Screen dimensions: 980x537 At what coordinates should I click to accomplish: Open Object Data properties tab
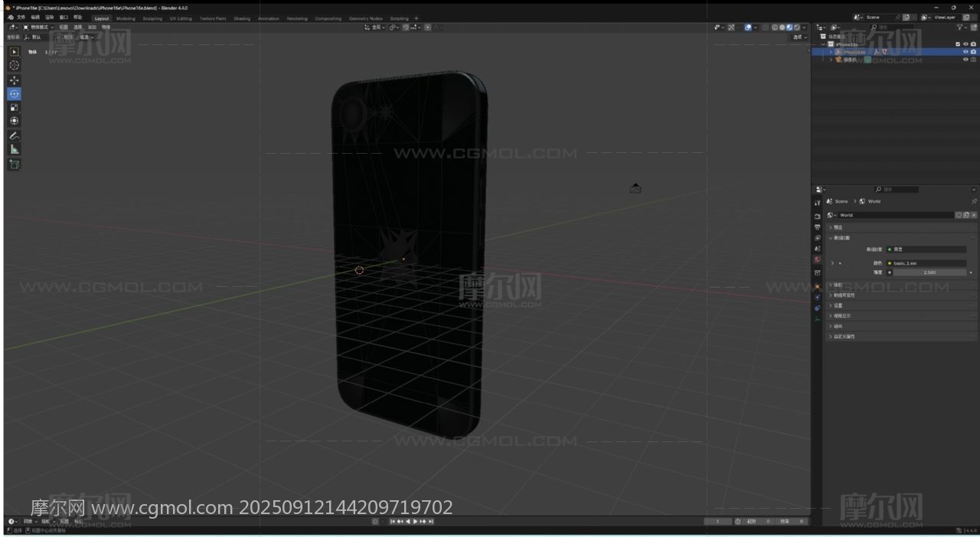point(818,318)
